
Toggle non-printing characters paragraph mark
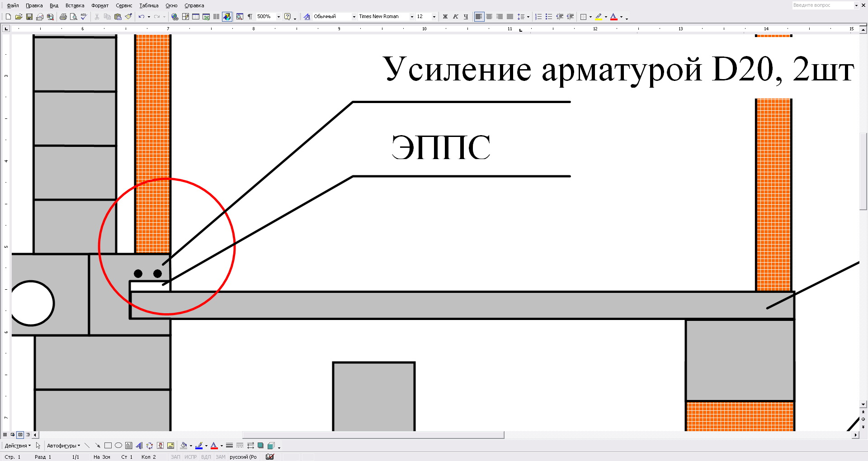(250, 17)
